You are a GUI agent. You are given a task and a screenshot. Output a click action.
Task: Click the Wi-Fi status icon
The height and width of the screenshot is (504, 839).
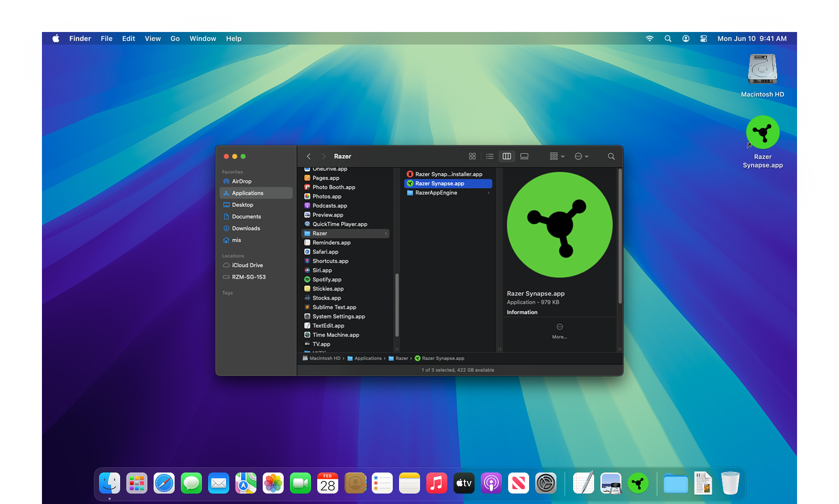(650, 38)
